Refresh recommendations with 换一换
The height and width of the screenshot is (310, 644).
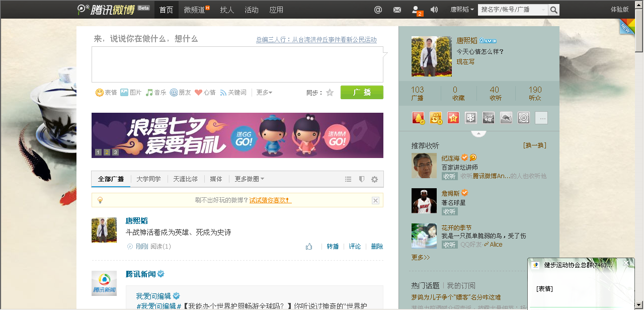click(x=535, y=145)
